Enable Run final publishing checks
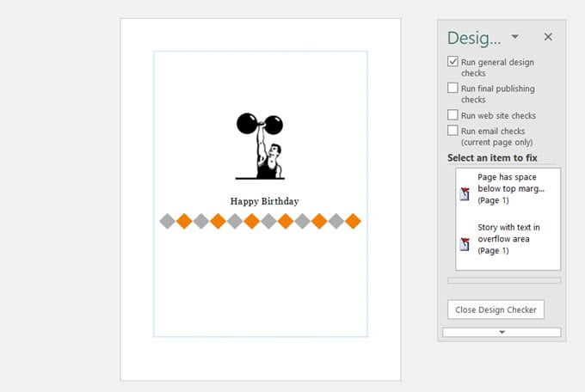 click(x=453, y=89)
